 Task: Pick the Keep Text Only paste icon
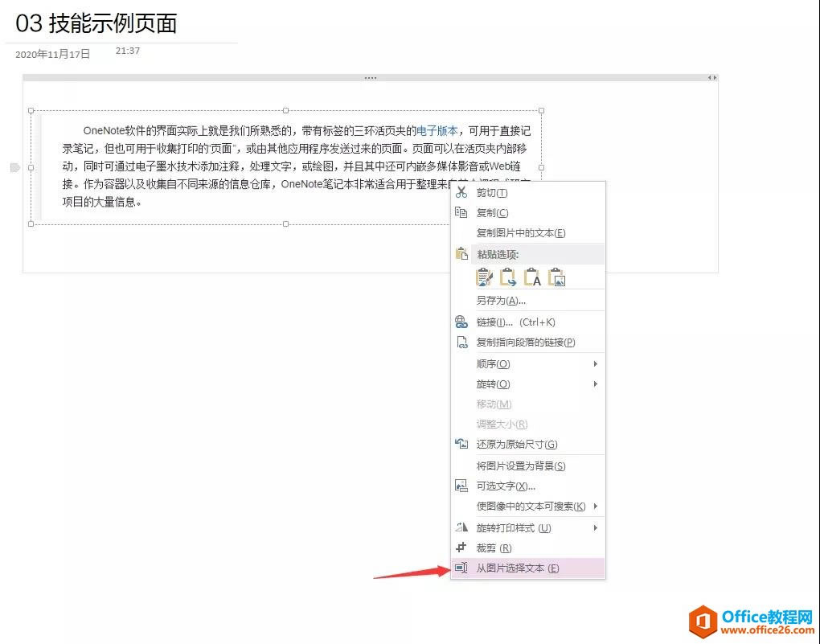point(532,277)
